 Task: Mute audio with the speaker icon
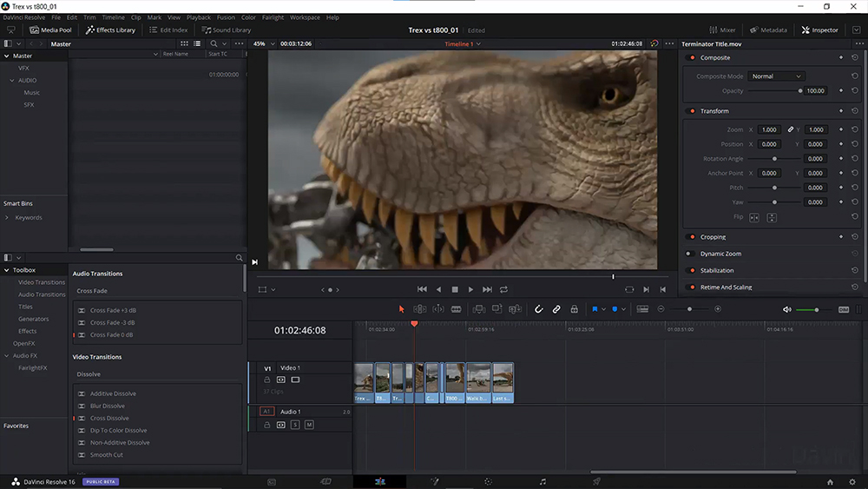click(786, 309)
